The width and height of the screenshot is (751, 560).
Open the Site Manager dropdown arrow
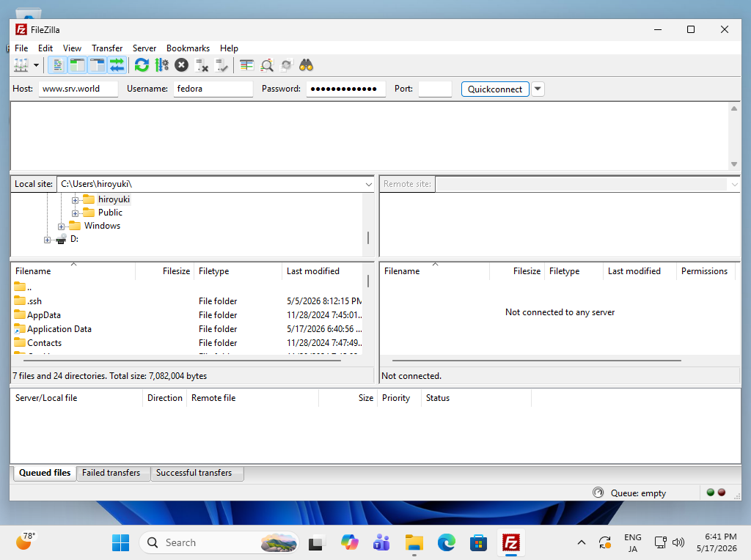click(36, 65)
